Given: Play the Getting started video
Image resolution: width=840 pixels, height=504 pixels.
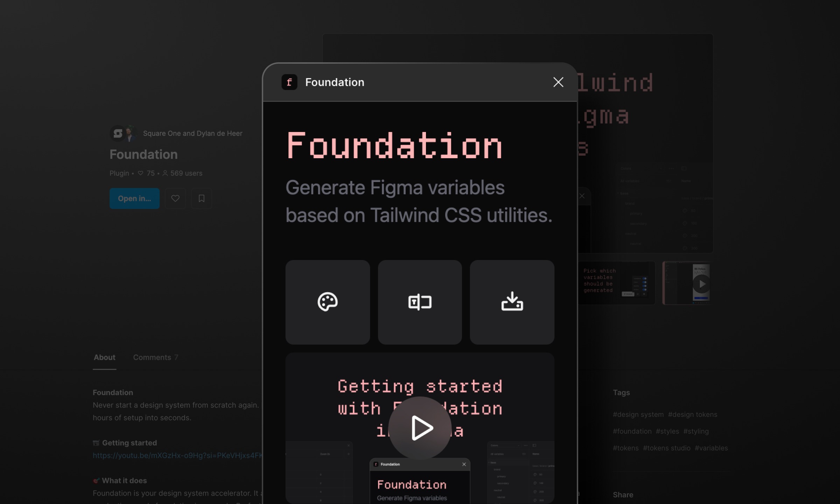Looking at the screenshot, I should 420,428.
